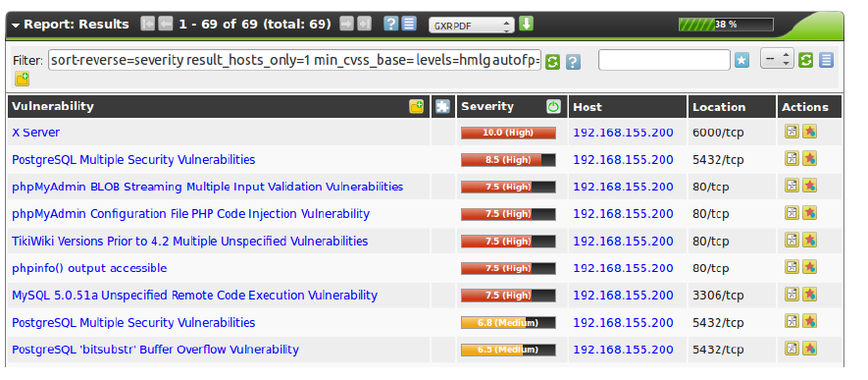This screenshot has width=868, height=380.
Task: Open the GXR PDF format dropdown
Action: (x=471, y=26)
